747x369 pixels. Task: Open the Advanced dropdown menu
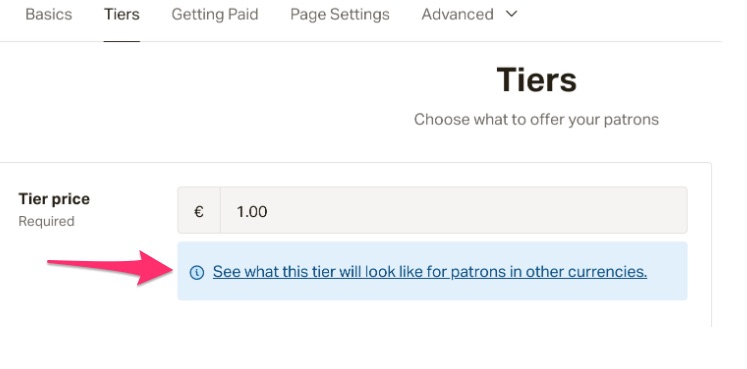tap(469, 14)
